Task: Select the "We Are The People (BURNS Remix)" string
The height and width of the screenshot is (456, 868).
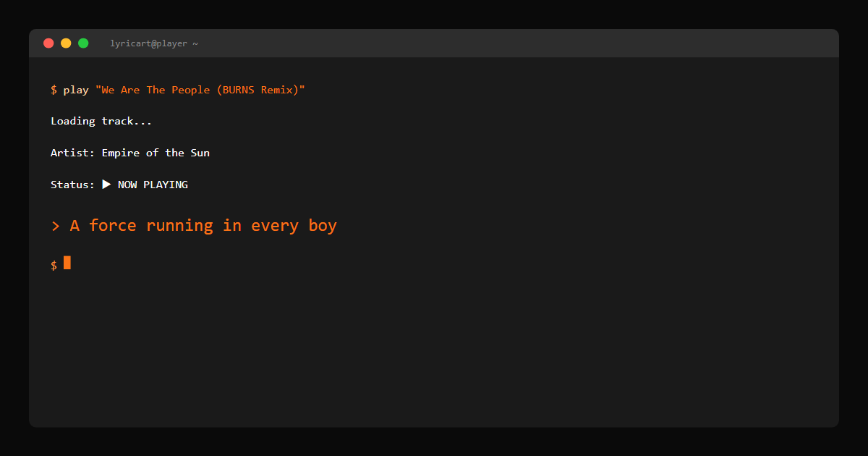Action: 200,90
